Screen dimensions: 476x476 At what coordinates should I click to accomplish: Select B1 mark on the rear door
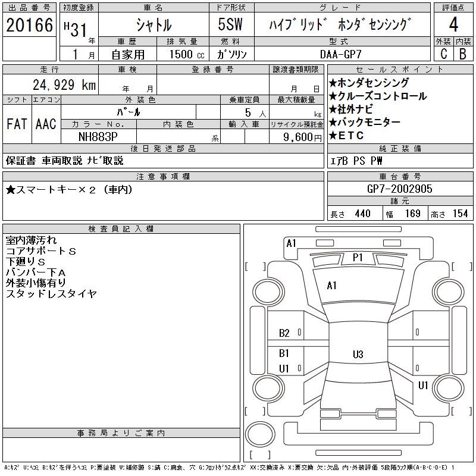coord(284,353)
